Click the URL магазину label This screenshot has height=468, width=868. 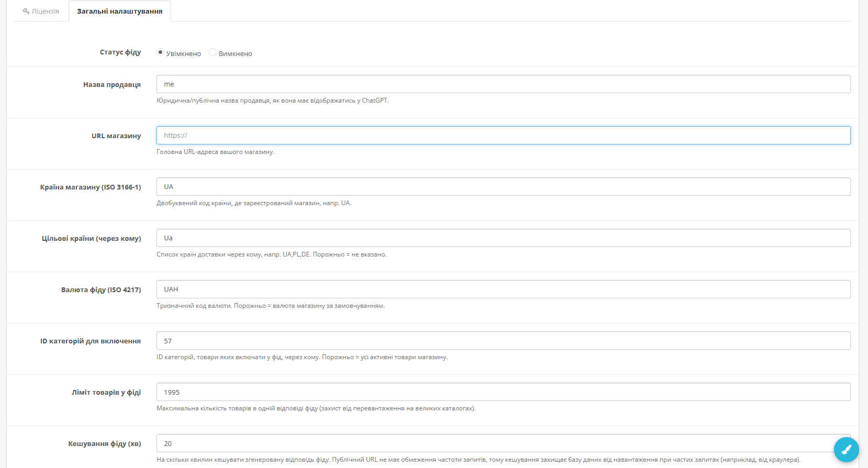click(x=116, y=136)
